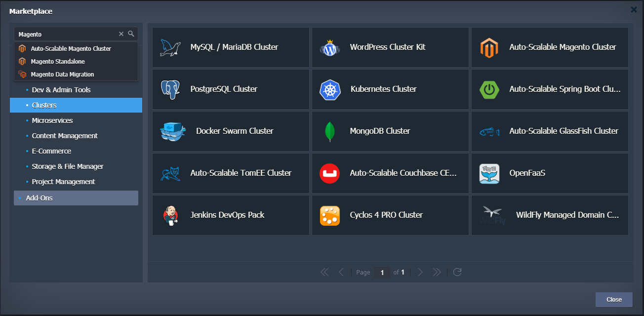Click the Jenkins DevOps Pack butler icon
The width and height of the screenshot is (644, 316).
[170, 215]
